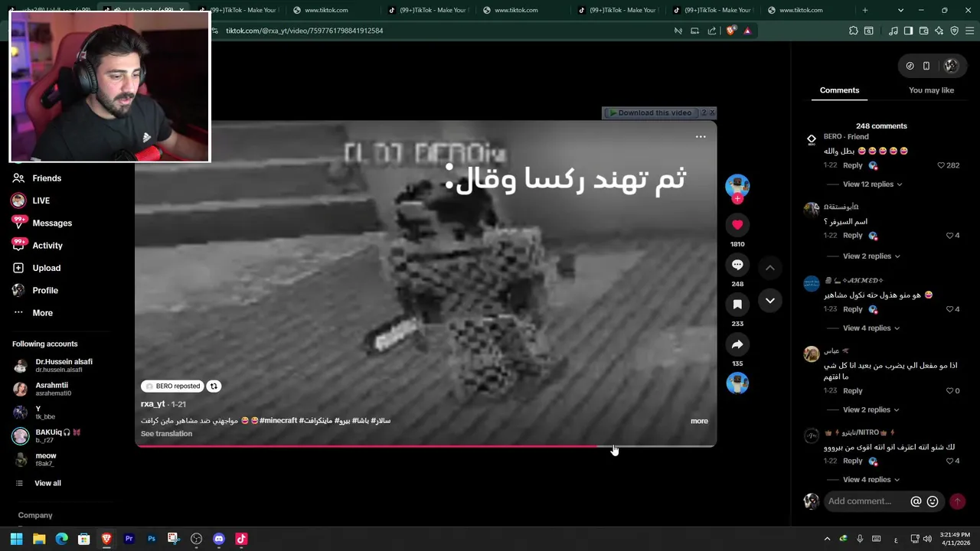
Task: Open the Get TikTok app phone icon
Action: click(926, 66)
